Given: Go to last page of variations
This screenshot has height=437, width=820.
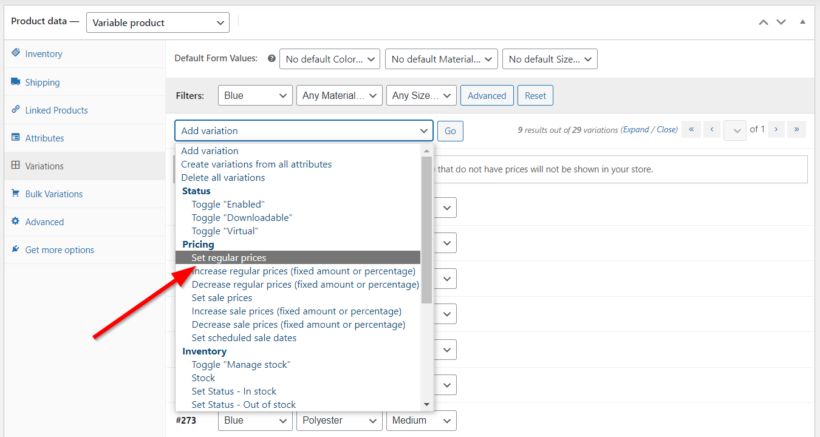Looking at the screenshot, I should tap(796, 129).
